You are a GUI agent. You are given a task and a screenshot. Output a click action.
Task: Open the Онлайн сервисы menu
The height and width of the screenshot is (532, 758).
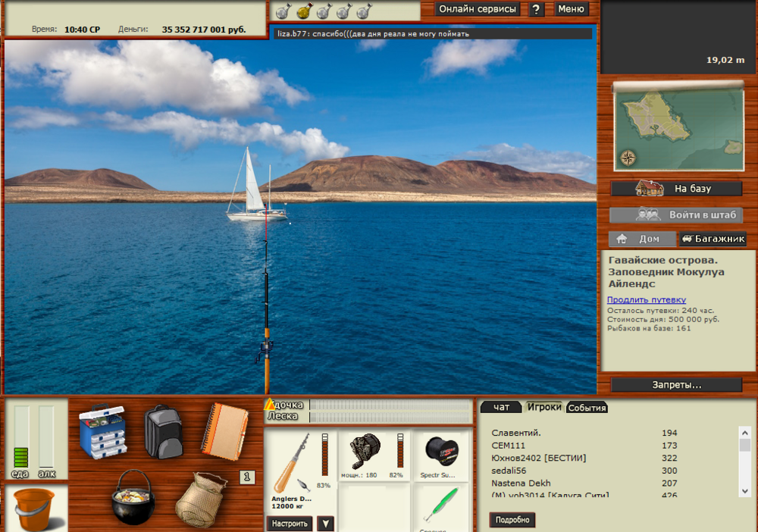tap(478, 9)
